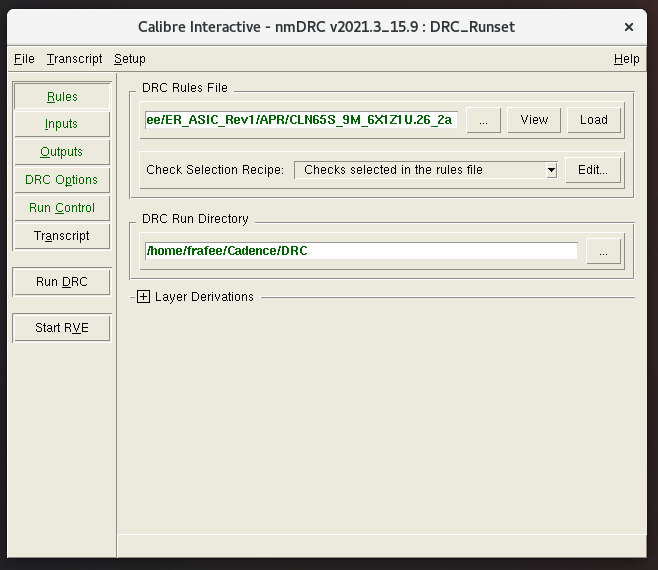The width and height of the screenshot is (658, 570).
Task: Browse for a DRC rules file
Action: 483,120
